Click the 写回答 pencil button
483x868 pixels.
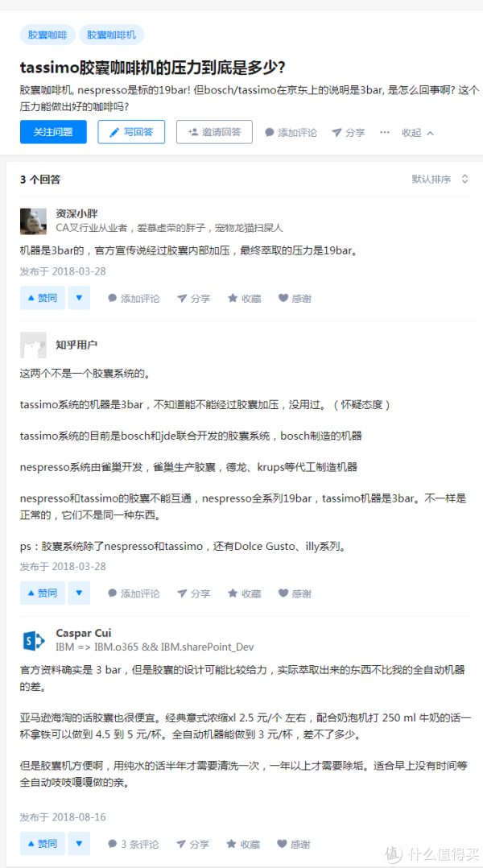pyautogui.click(x=131, y=132)
